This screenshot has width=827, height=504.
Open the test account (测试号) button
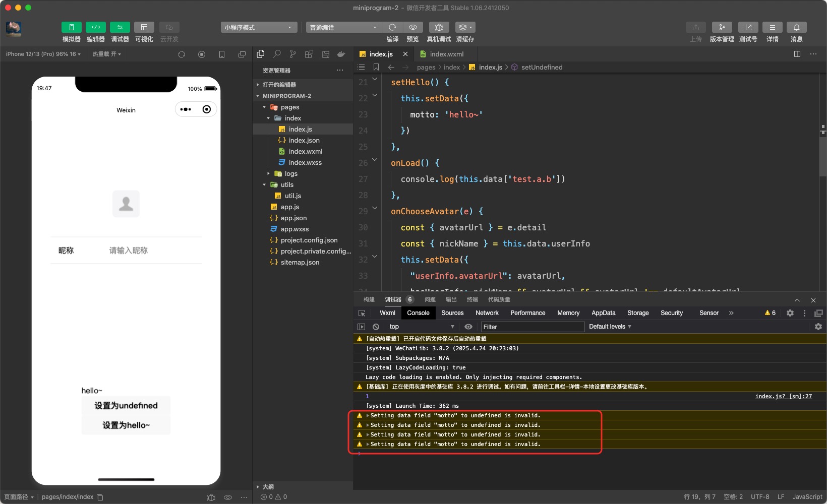click(748, 27)
